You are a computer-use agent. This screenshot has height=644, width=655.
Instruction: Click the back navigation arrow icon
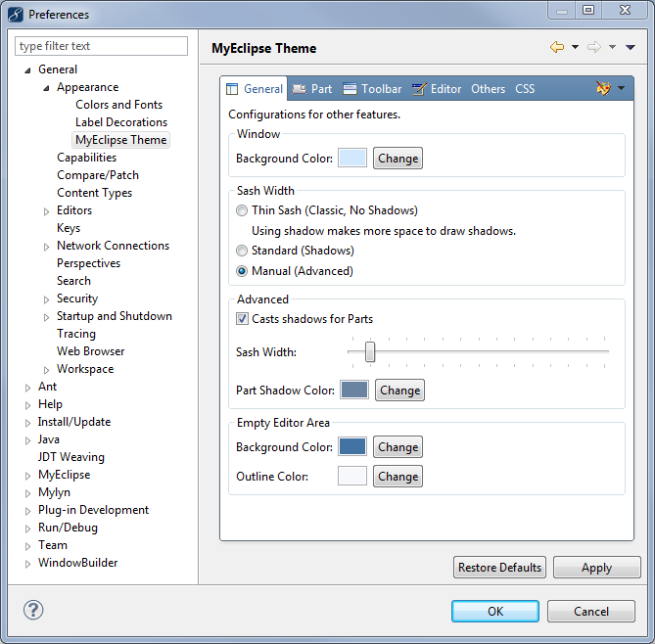pos(557,47)
